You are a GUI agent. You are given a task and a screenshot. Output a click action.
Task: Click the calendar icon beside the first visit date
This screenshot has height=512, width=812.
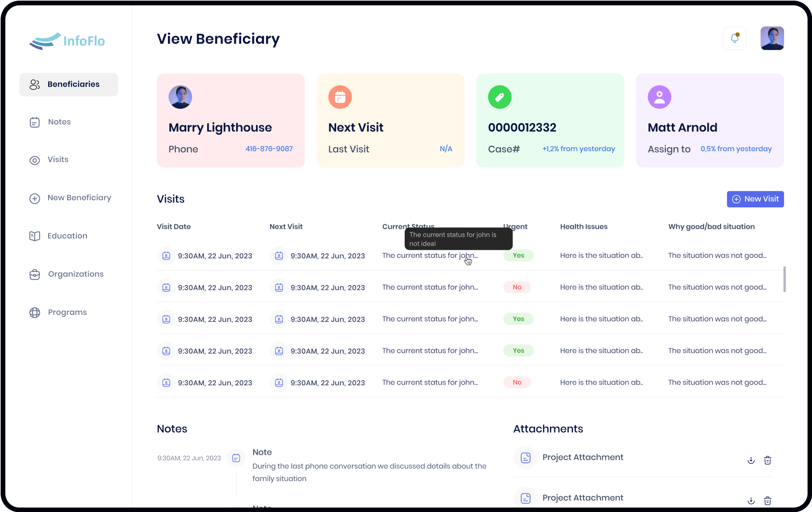[166, 256]
